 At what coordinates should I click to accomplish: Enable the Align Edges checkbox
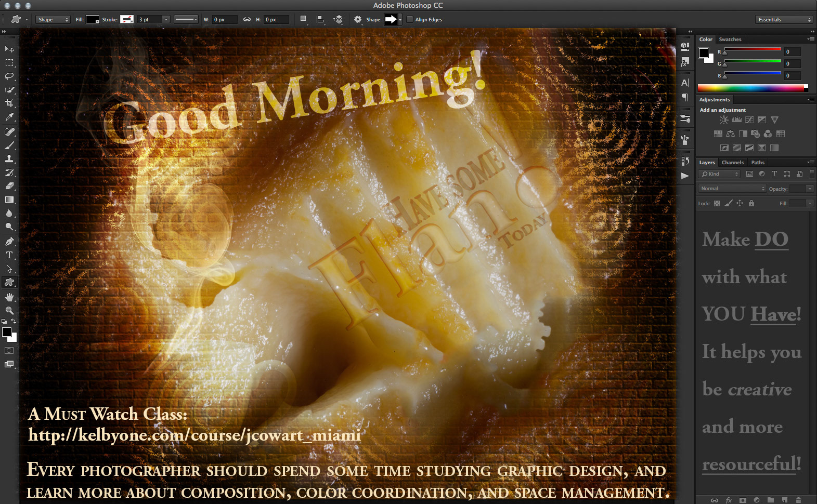tap(410, 19)
